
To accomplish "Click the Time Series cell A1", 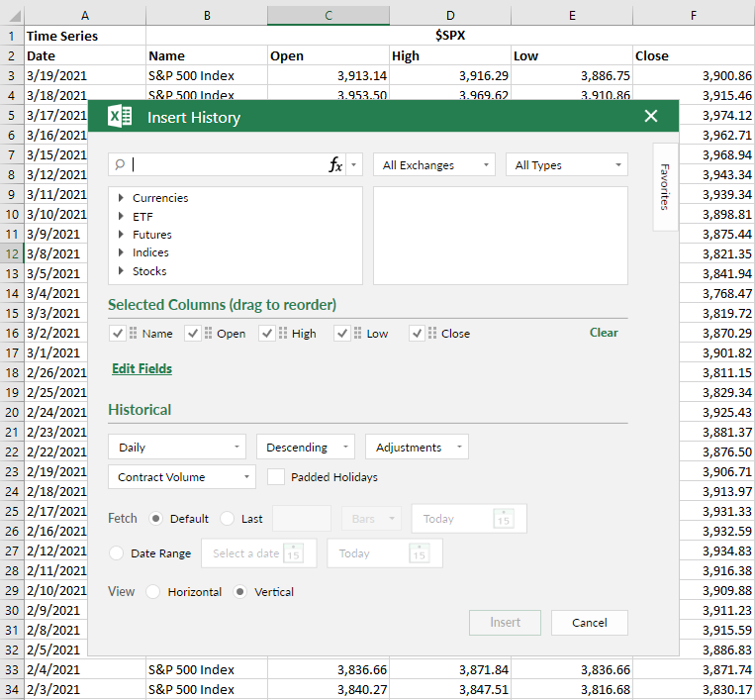I will 85,36.
